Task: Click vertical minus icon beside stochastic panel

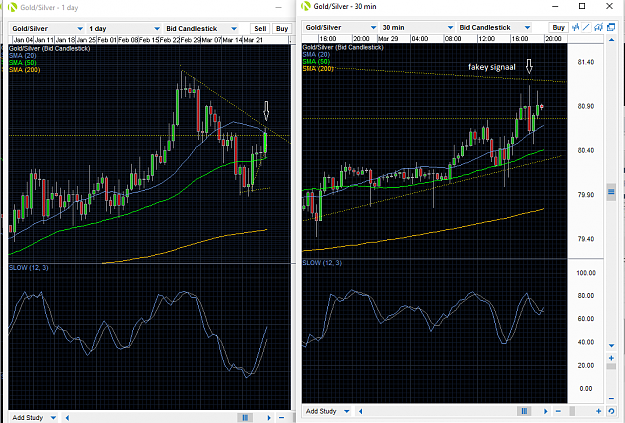Action: [x=611, y=399]
